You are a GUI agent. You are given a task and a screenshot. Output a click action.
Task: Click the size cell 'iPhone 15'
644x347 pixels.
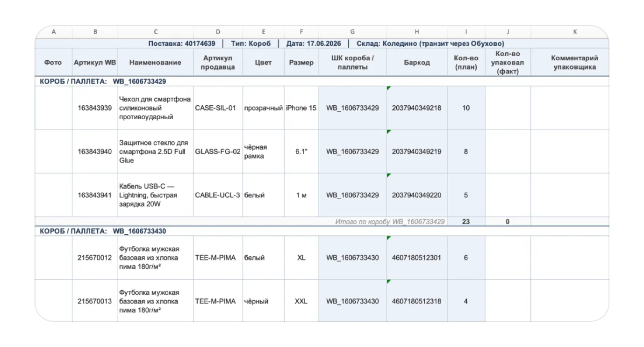tap(301, 108)
